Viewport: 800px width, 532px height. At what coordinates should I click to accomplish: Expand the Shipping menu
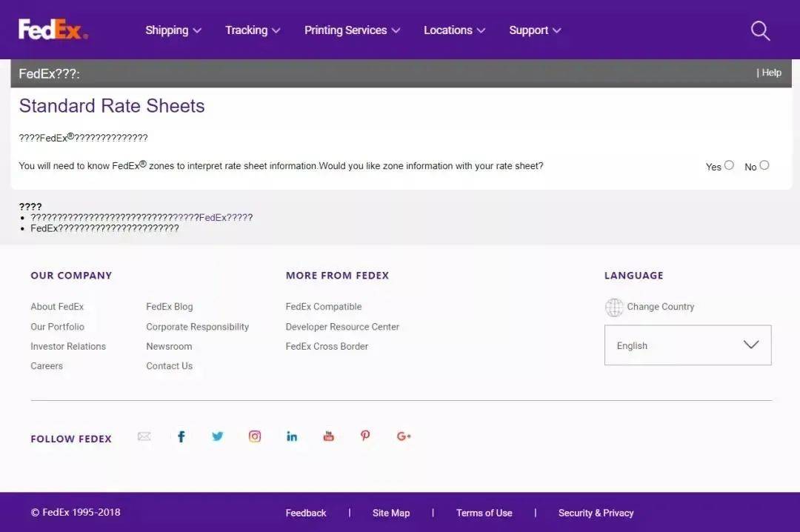coord(173,30)
